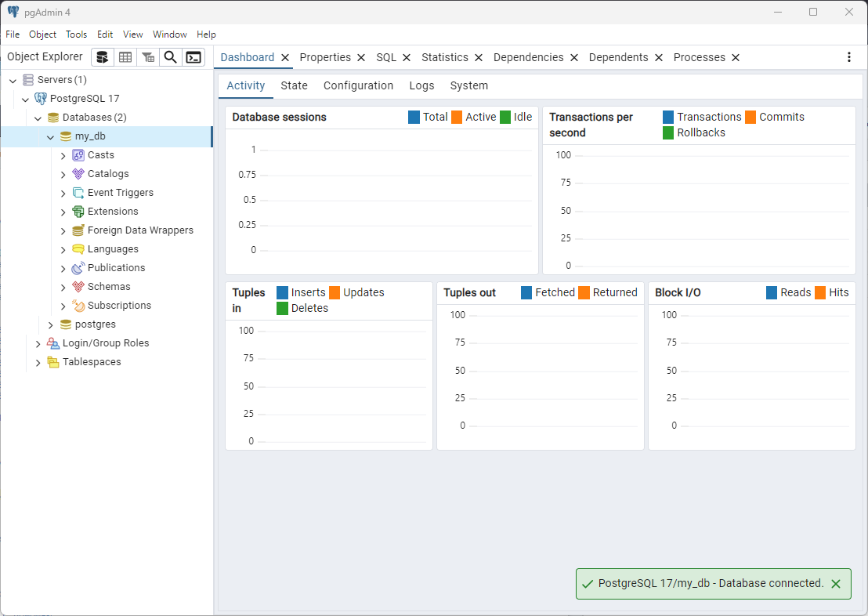Click the orange Commits legend swatch
Screen dimensions: 868x616
point(750,118)
